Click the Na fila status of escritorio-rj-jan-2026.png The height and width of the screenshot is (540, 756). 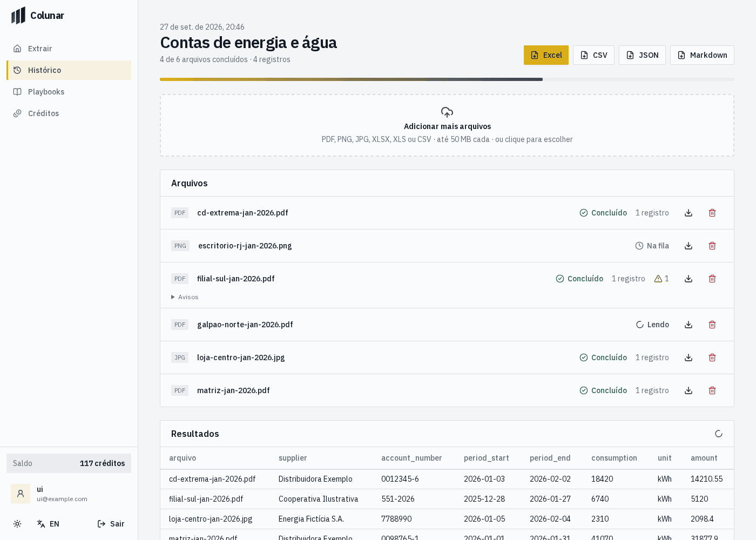[x=652, y=246]
